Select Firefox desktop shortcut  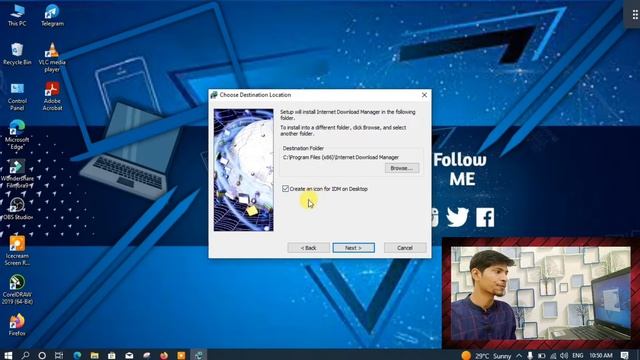click(17, 325)
